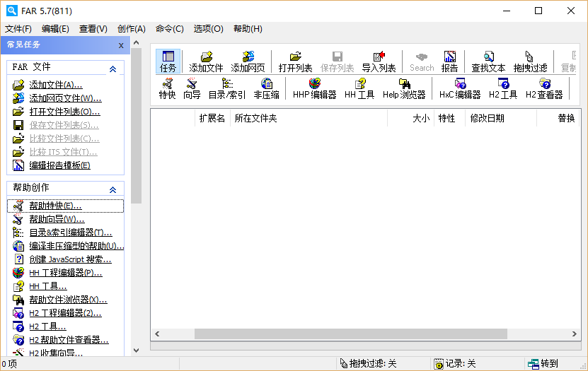Toggle 记录: 关 in status bar
The width and height of the screenshot is (588, 371).
point(454,363)
